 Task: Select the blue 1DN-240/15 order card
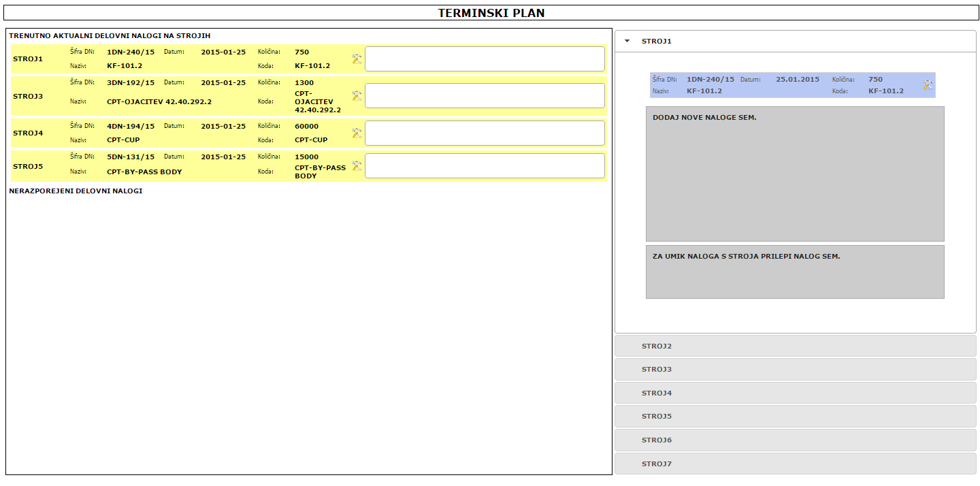click(783, 85)
